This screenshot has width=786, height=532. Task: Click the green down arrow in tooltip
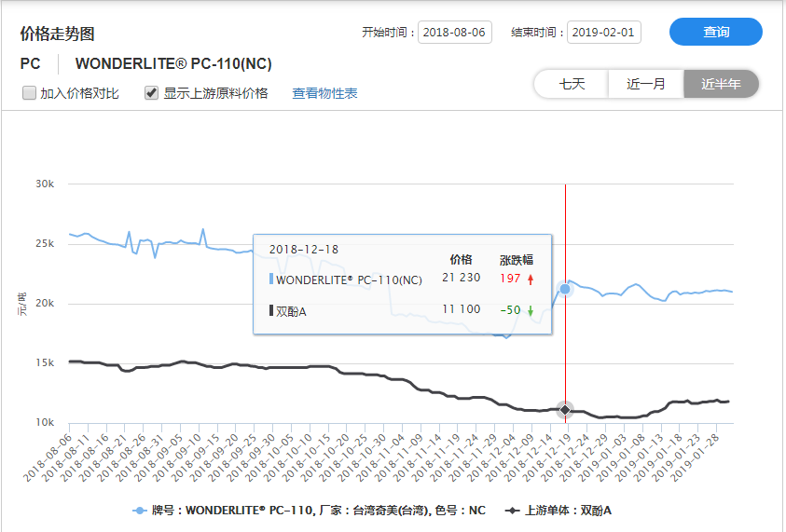coord(531,310)
